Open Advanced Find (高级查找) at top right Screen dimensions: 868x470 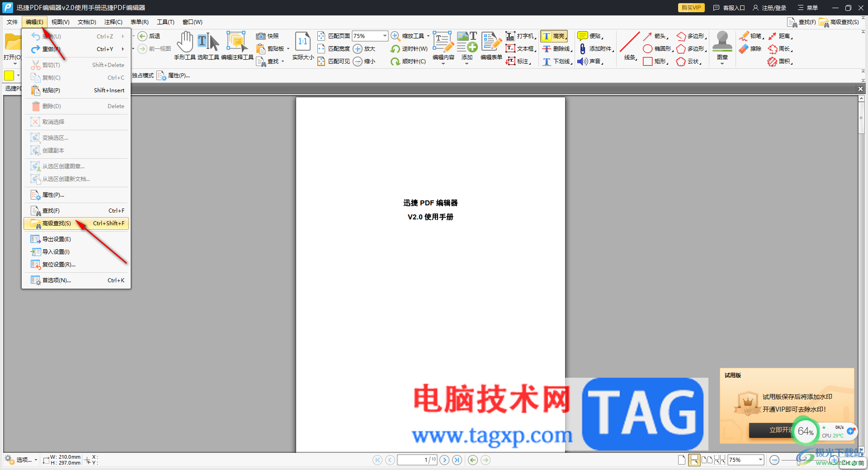pyautogui.click(x=840, y=22)
